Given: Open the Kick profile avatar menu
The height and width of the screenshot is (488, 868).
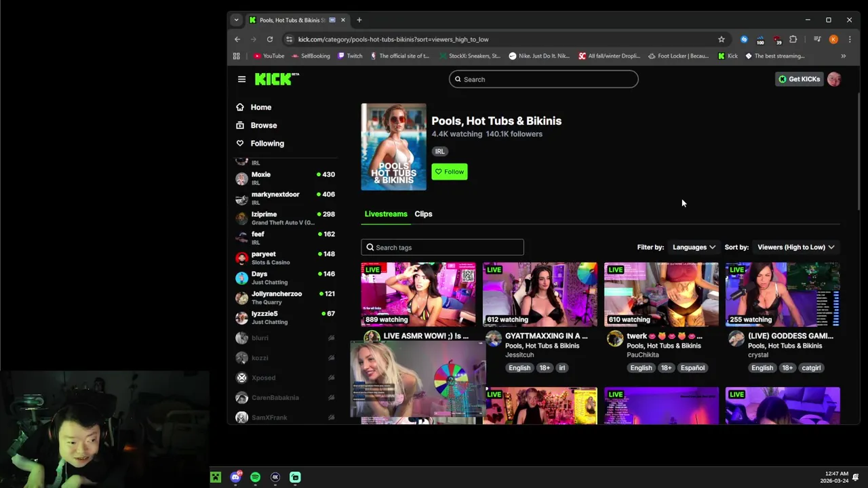Looking at the screenshot, I should 834,79.
